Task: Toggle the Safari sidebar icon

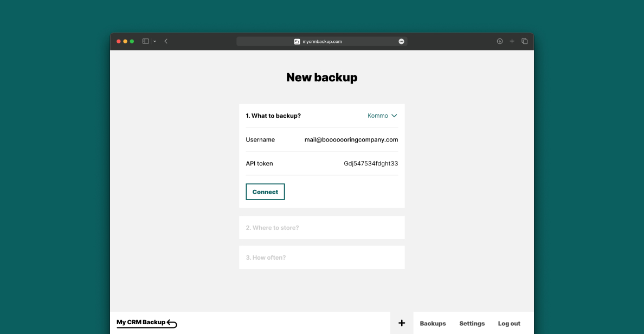Action: coord(145,41)
